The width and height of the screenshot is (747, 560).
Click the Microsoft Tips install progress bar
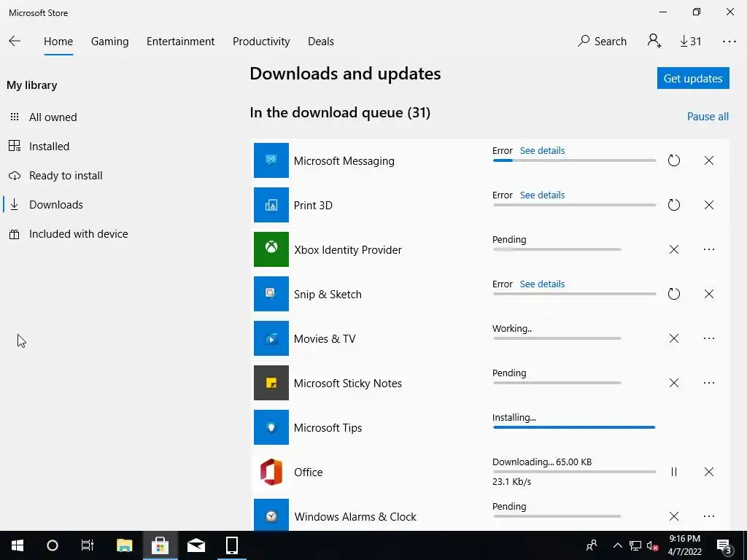coord(574,427)
